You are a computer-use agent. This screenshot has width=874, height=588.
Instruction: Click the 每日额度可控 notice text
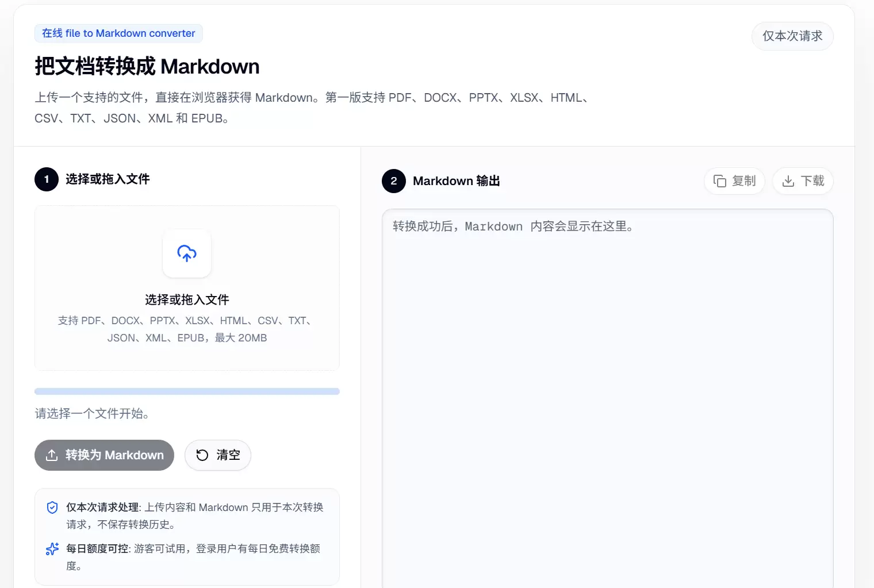click(x=193, y=557)
